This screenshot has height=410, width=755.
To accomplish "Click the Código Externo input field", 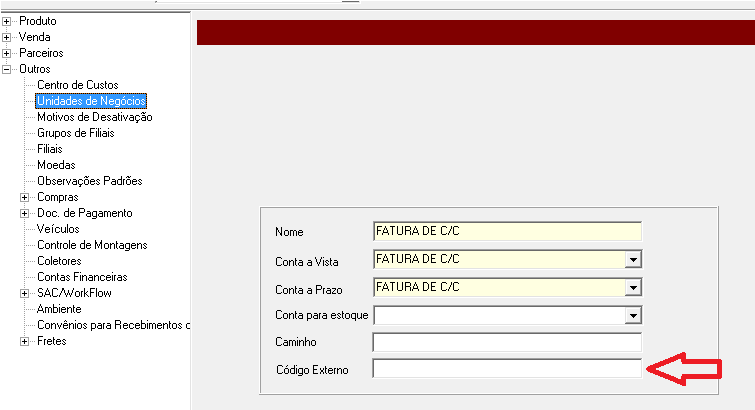I will pyautogui.click(x=507, y=369).
